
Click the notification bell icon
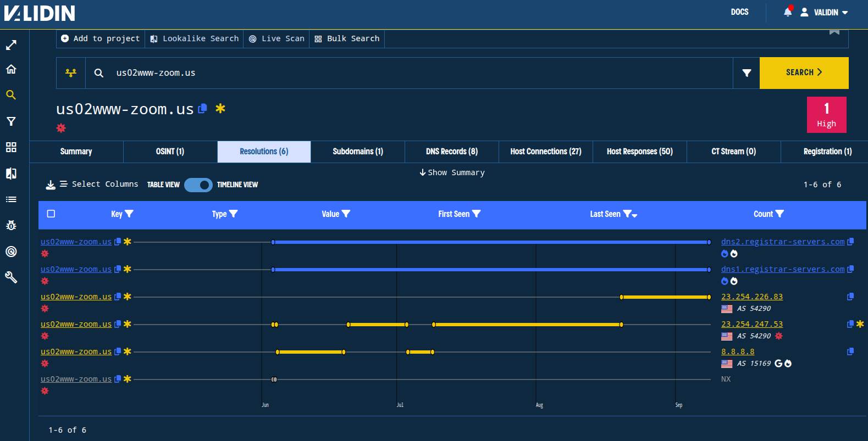click(788, 12)
